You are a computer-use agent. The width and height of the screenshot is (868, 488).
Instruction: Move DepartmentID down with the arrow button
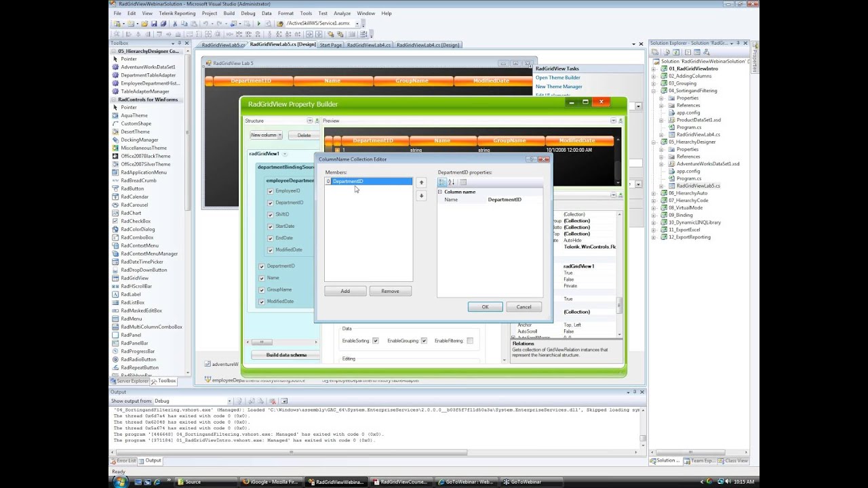click(x=421, y=196)
